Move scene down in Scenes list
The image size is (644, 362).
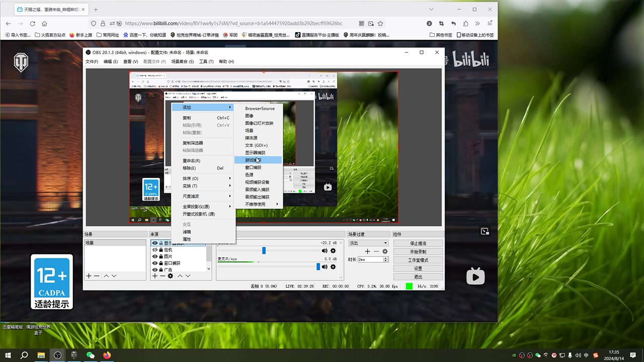pos(114,276)
